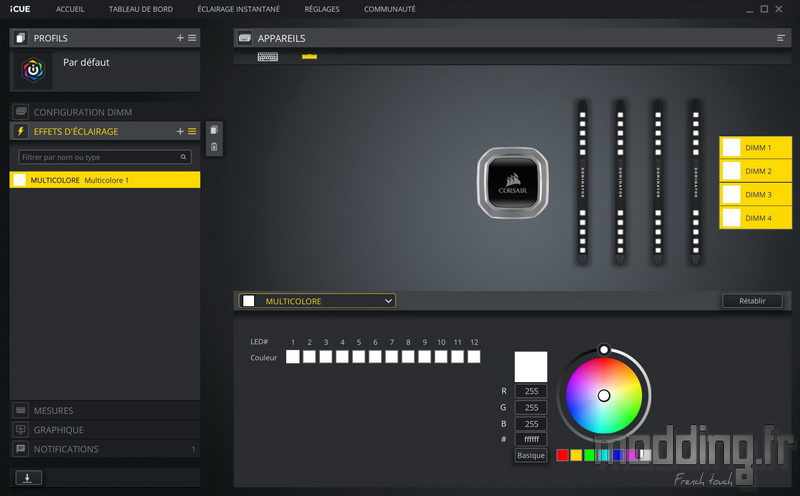
Task: Click the fourth Dominator RAM stick
Action: (x=695, y=182)
